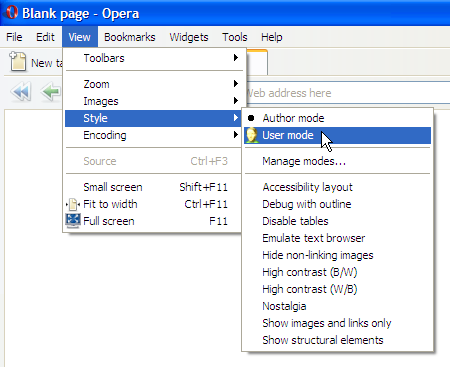Expand the Encoding submenu arrow
The height and width of the screenshot is (367, 450).
tap(236, 135)
